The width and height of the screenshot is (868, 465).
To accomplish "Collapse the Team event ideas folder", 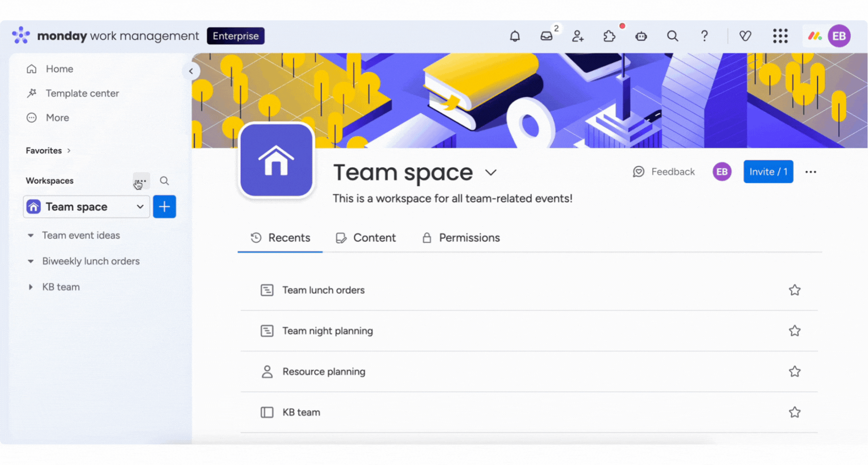I will pos(31,235).
